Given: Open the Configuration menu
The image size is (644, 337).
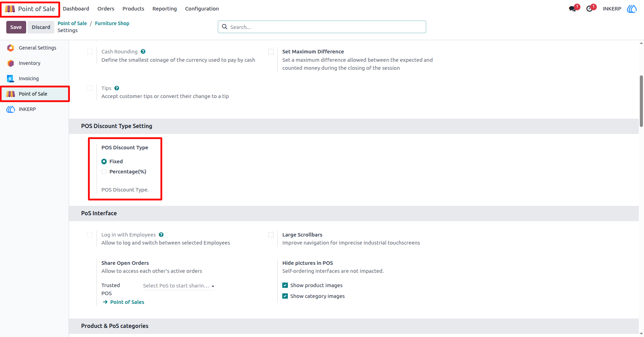Looking at the screenshot, I should point(202,9).
